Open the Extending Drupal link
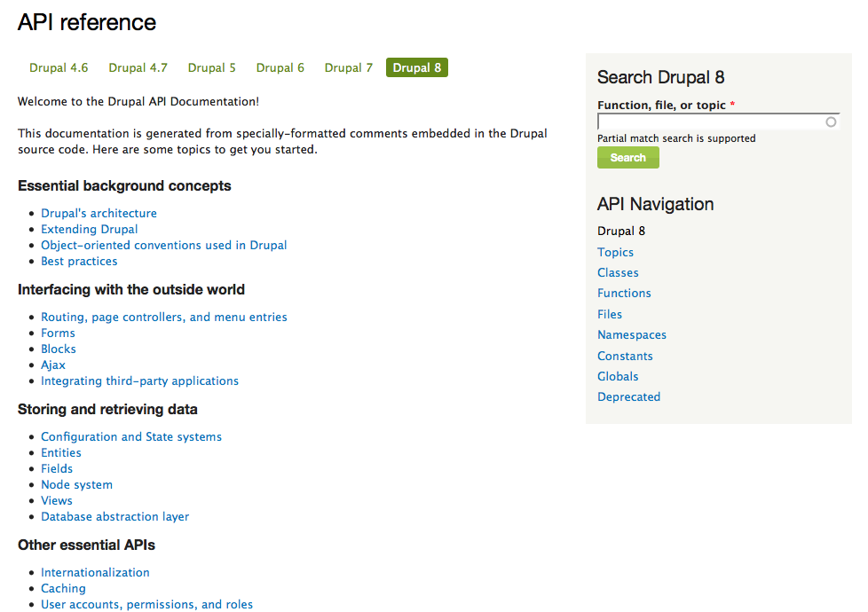 (89, 229)
